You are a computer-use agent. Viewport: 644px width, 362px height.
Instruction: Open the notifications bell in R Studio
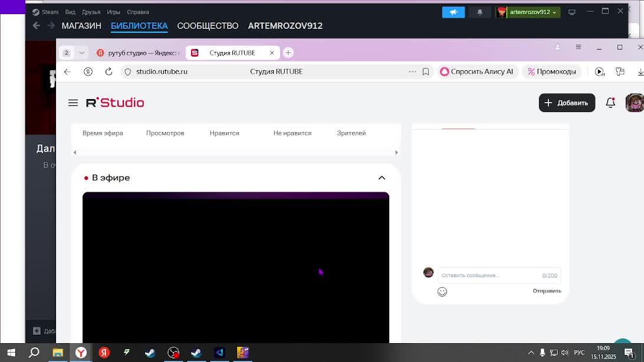tap(610, 103)
